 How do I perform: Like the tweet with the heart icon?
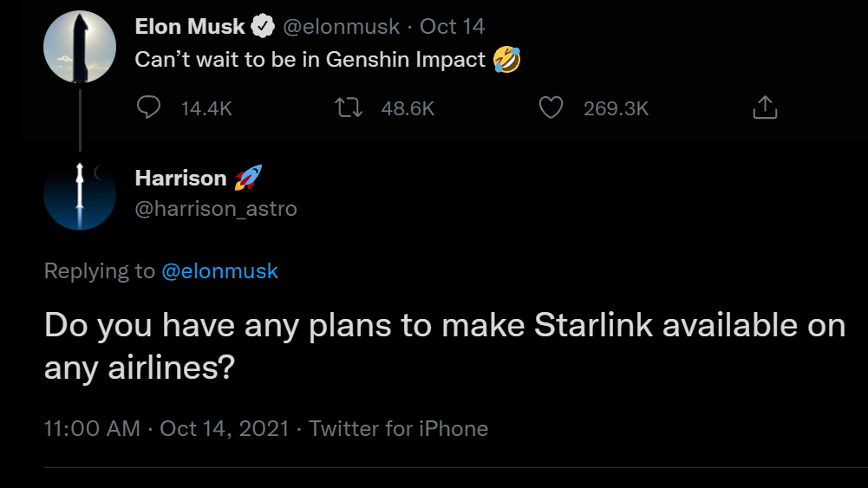pos(551,107)
